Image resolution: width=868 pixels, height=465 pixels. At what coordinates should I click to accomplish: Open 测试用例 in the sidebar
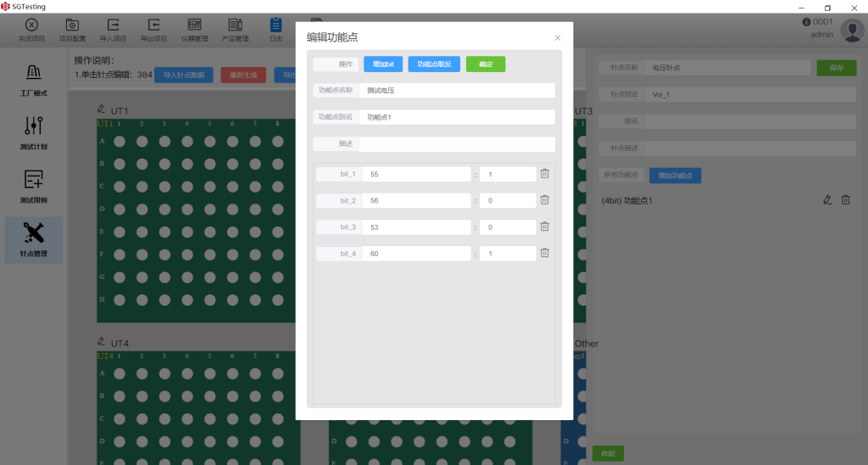(x=34, y=187)
